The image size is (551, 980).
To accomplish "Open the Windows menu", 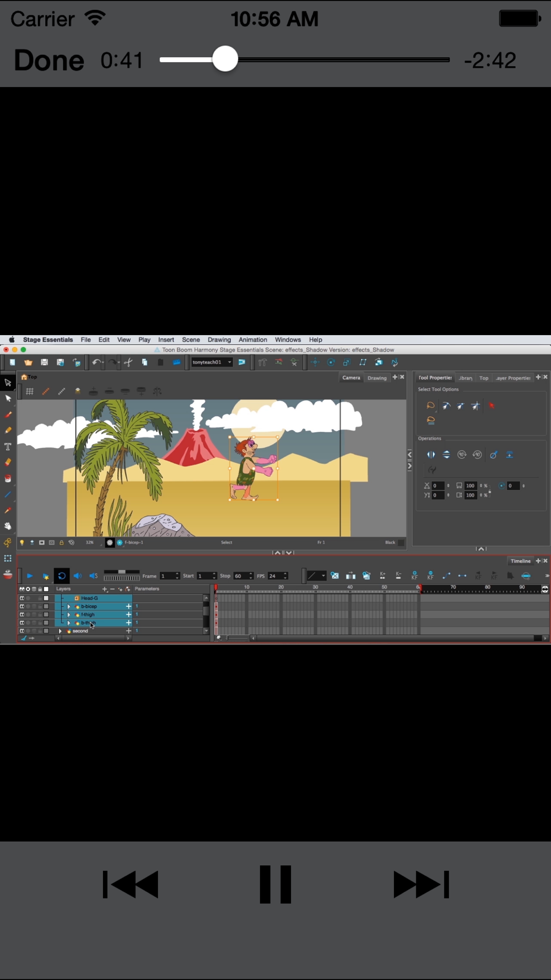I will (288, 340).
